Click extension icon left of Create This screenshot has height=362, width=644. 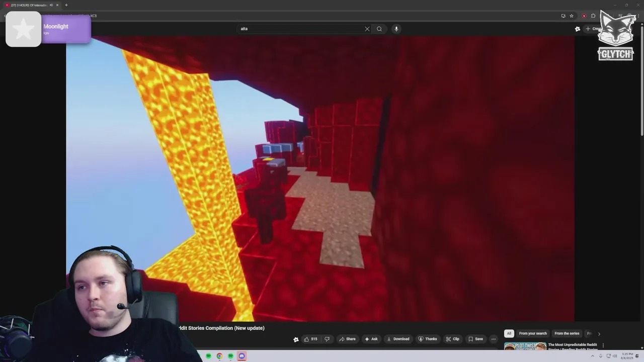[x=578, y=29]
